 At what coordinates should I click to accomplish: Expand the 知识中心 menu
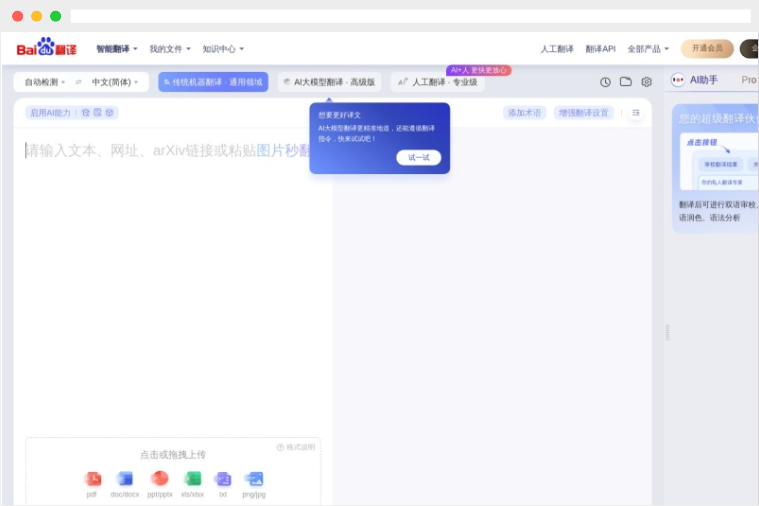click(223, 49)
